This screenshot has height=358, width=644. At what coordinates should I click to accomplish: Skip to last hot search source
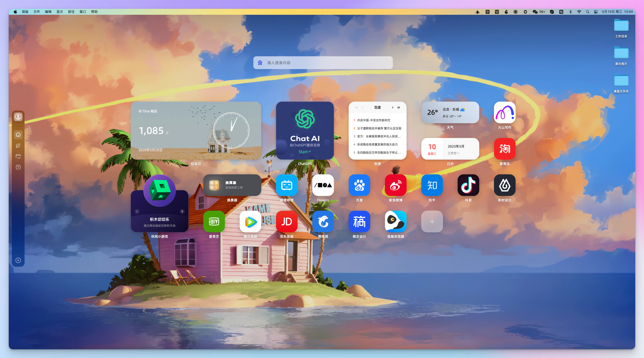[399, 108]
